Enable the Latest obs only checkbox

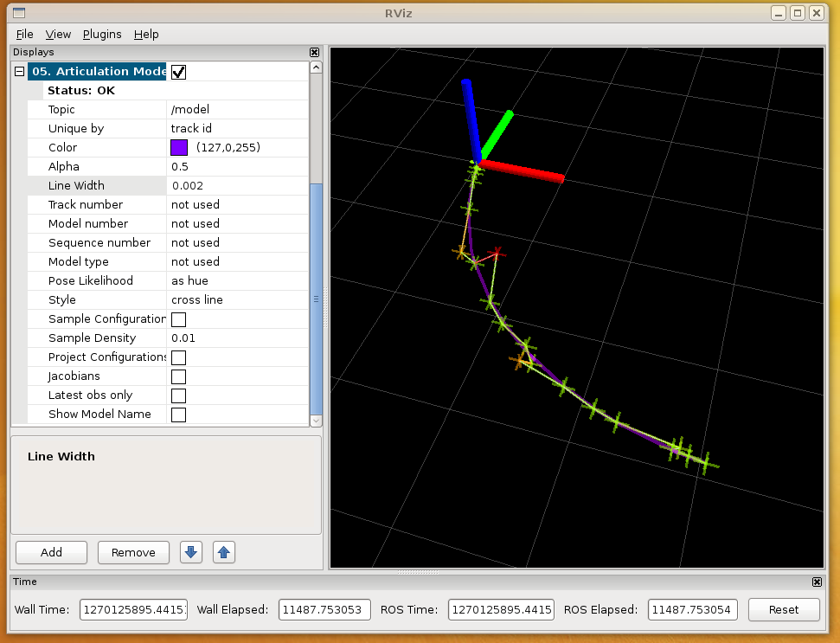pyautogui.click(x=178, y=395)
